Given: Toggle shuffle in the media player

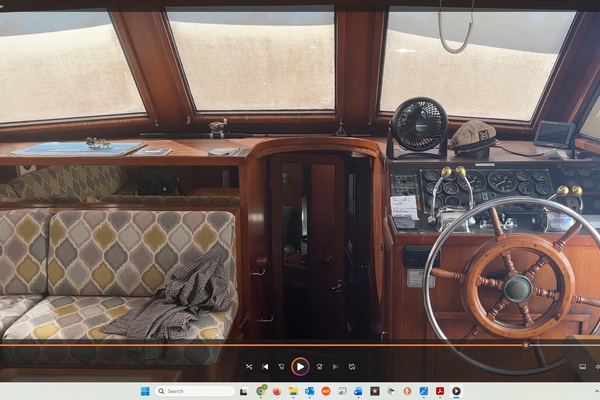Looking at the screenshot, I should [x=249, y=367].
